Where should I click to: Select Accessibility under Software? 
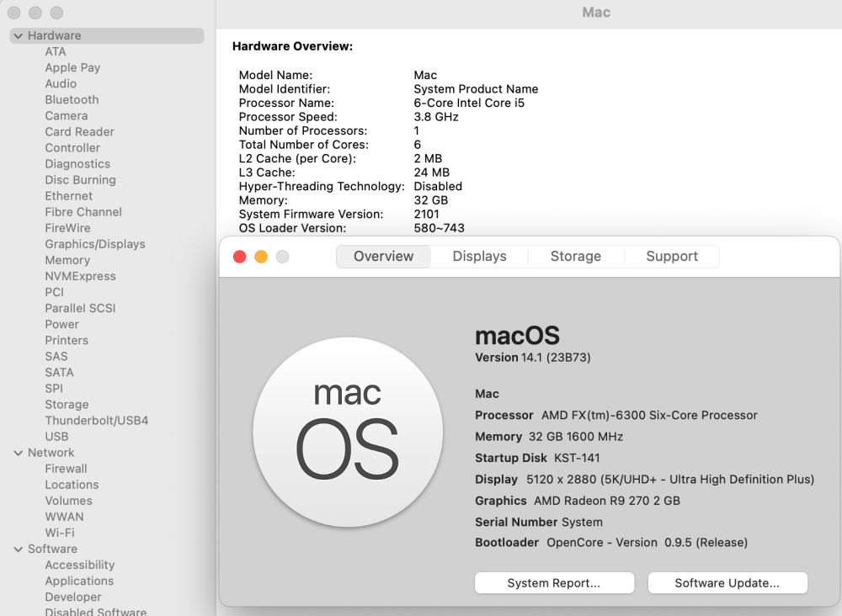pos(80,565)
